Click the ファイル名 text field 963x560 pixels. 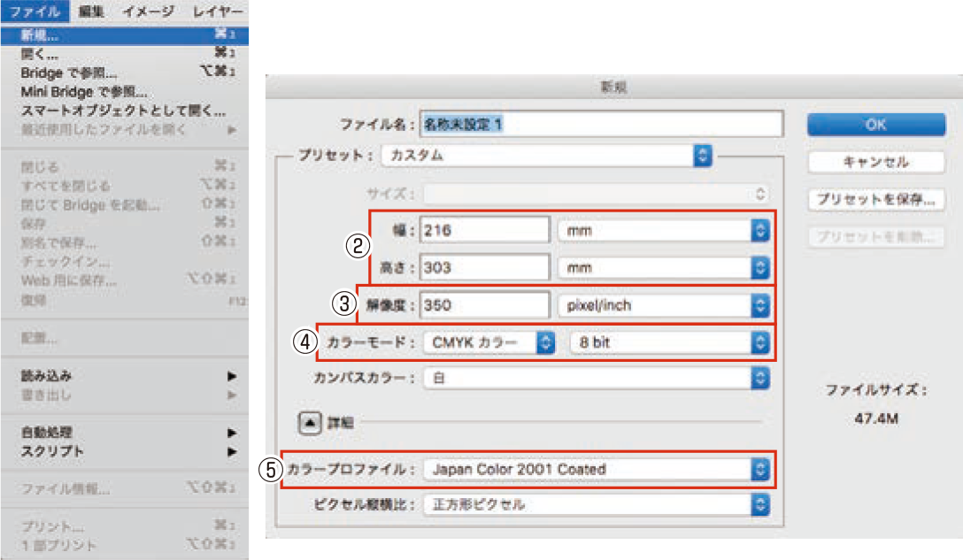(x=601, y=124)
